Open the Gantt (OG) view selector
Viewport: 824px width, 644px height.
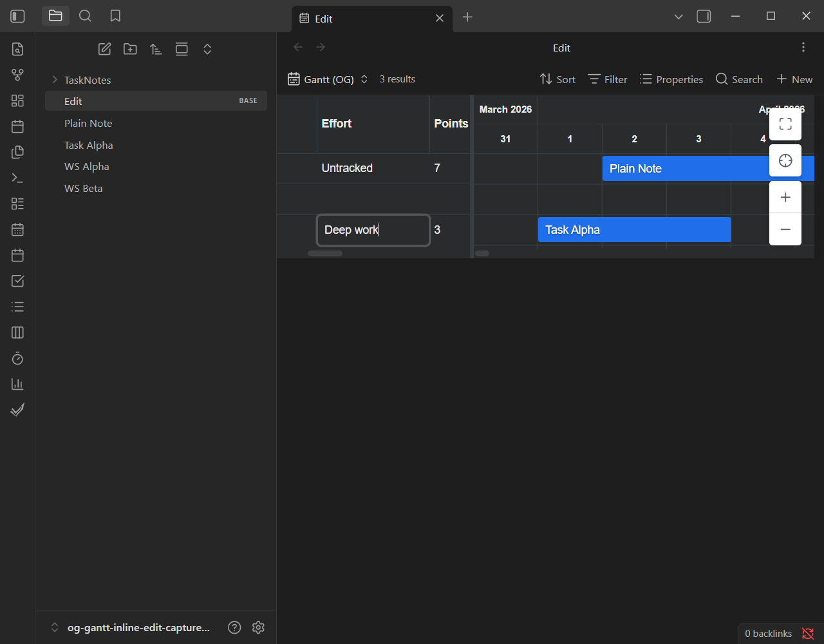point(328,79)
